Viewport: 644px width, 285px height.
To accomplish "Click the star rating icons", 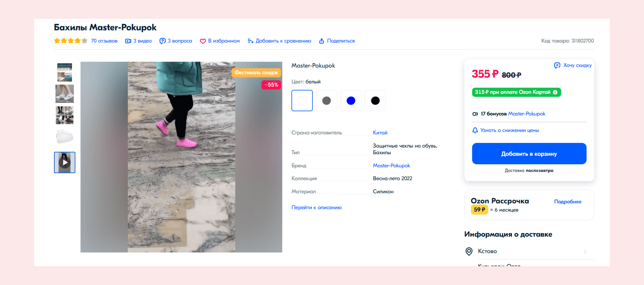I will [71, 41].
